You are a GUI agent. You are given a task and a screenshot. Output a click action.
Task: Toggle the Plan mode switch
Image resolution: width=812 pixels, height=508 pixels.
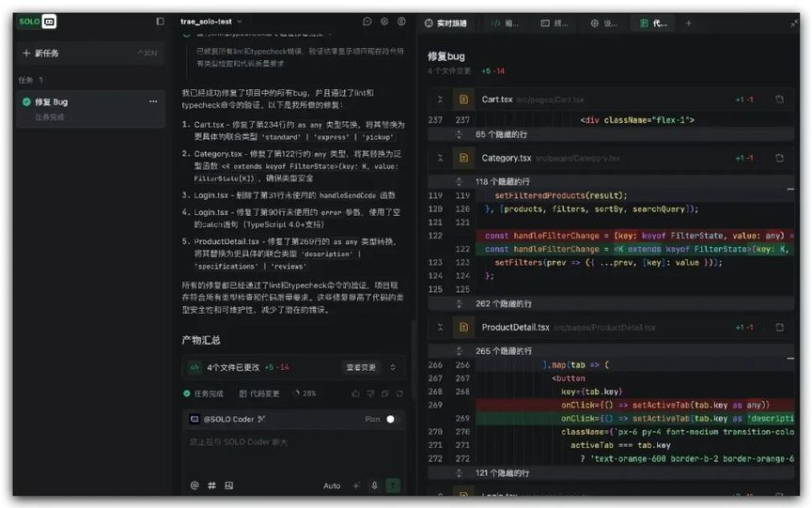[389, 419]
